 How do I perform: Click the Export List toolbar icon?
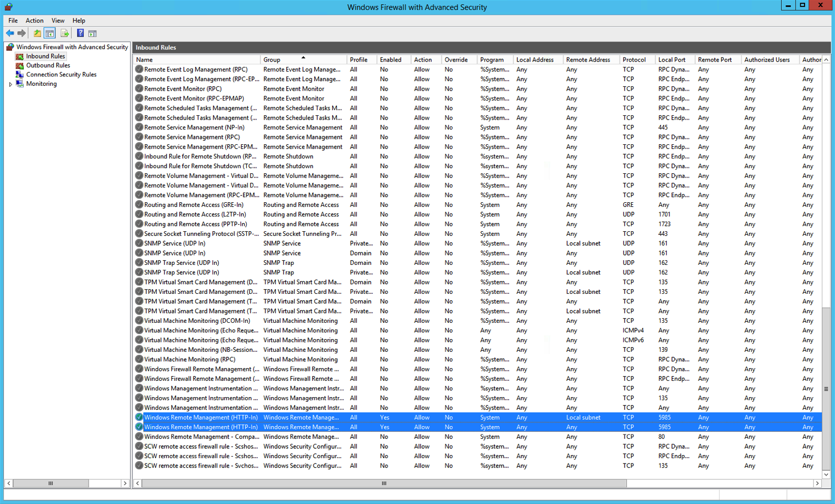point(64,33)
